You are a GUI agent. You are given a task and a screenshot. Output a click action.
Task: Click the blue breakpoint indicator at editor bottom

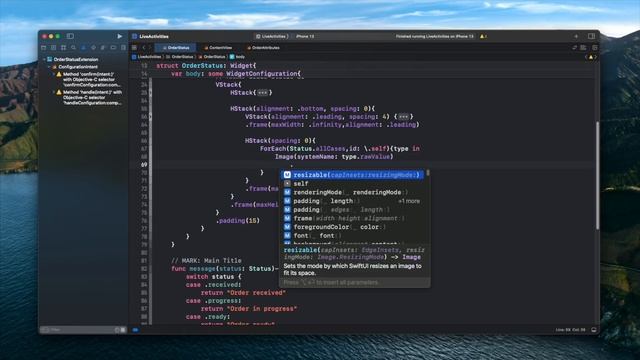136,330
